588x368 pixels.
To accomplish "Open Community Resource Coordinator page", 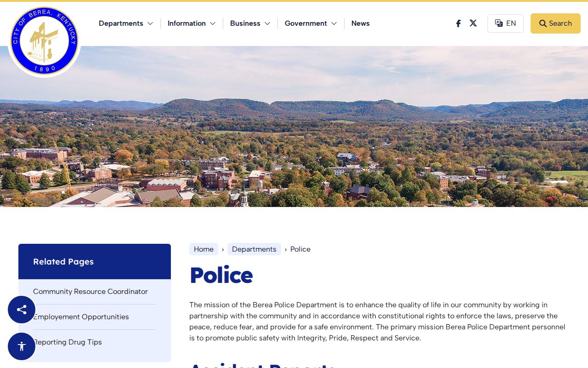I will point(90,292).
